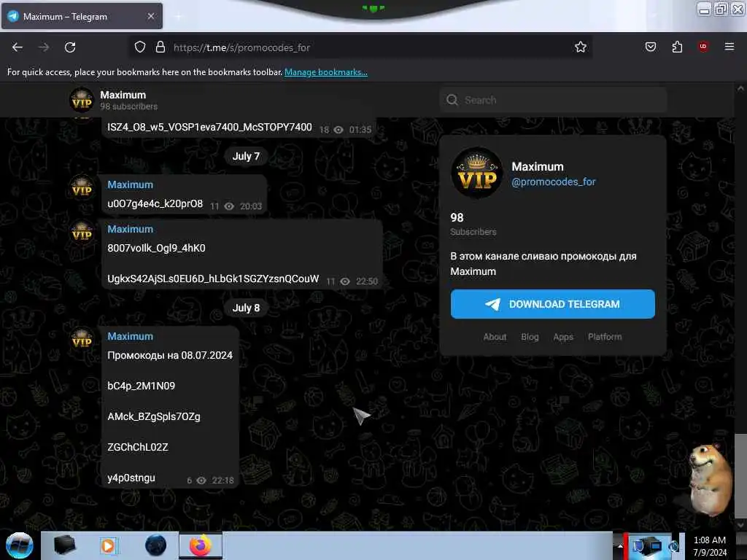Click the text AMck_BZgSpls7OZg
Screen dimensions: 747x560
point(154,416)
